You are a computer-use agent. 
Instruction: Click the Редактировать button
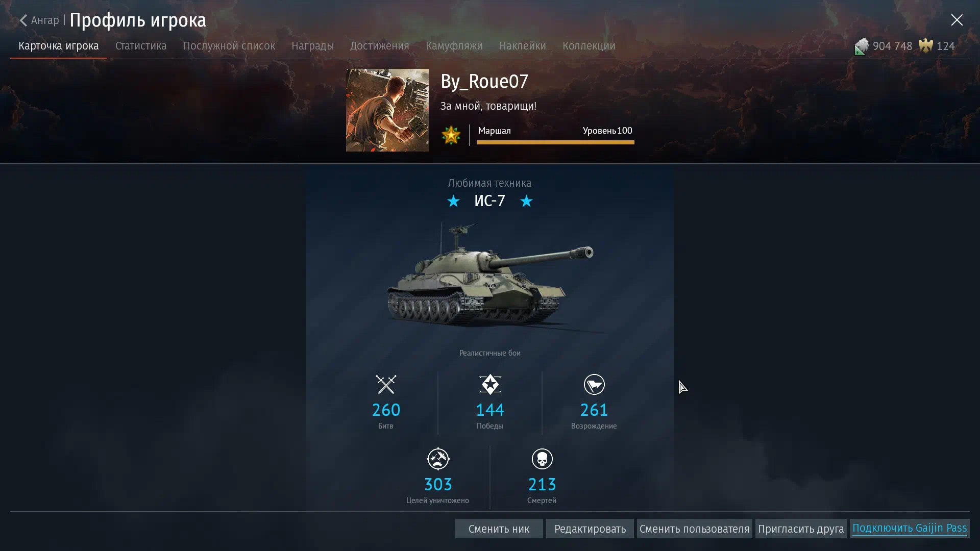[590, 529]
